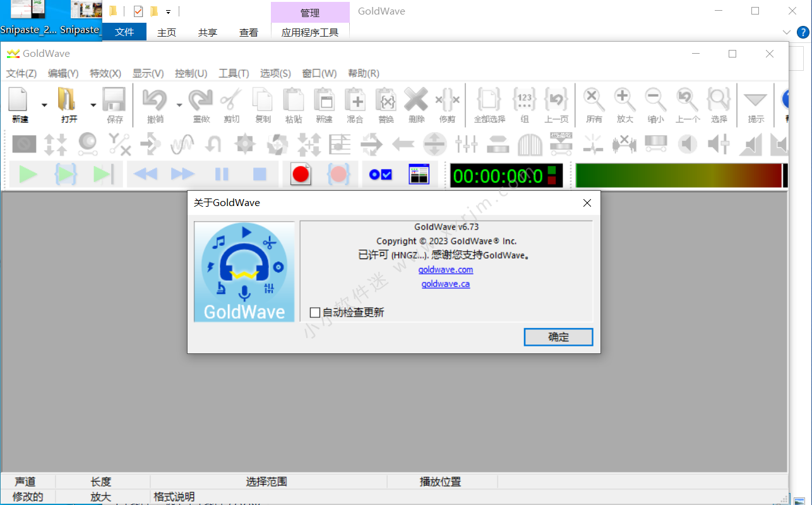Switch to Explorer 查看 tab
The width and height of the screenshot is (812, 505).
click(x=249, y=32)
